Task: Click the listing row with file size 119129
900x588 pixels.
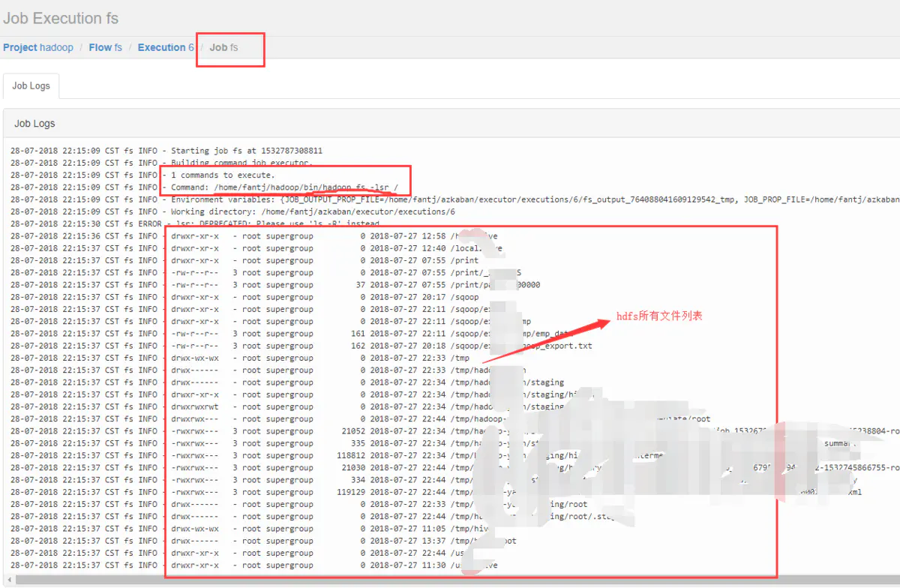Action: [436, 492]
